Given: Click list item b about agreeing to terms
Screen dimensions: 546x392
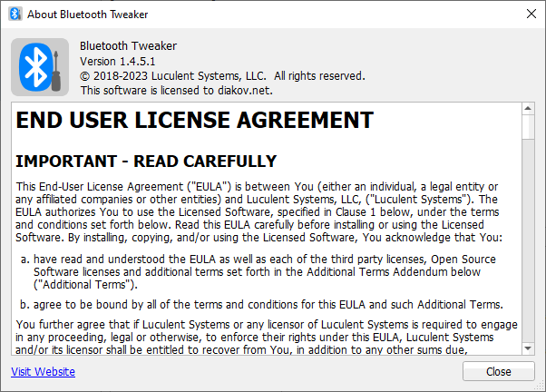Looking at the screenshot, I should (x=263, y=304).
